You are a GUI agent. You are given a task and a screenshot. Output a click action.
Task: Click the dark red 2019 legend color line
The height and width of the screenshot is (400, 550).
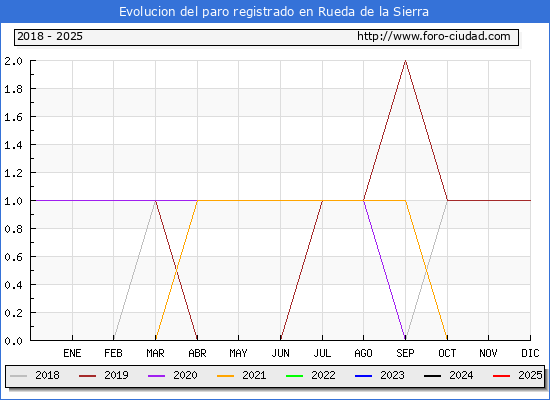click(x=87, y=376)
